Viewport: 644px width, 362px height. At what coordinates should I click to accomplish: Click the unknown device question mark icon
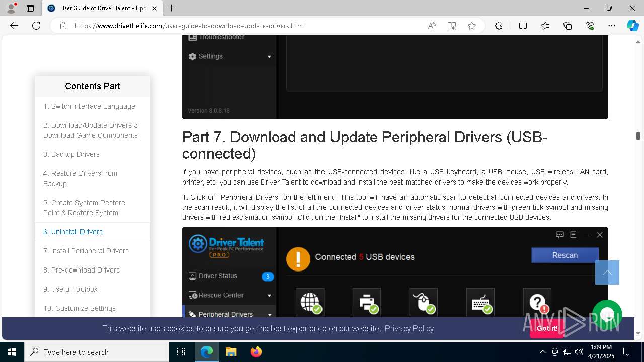pos(537,302)
